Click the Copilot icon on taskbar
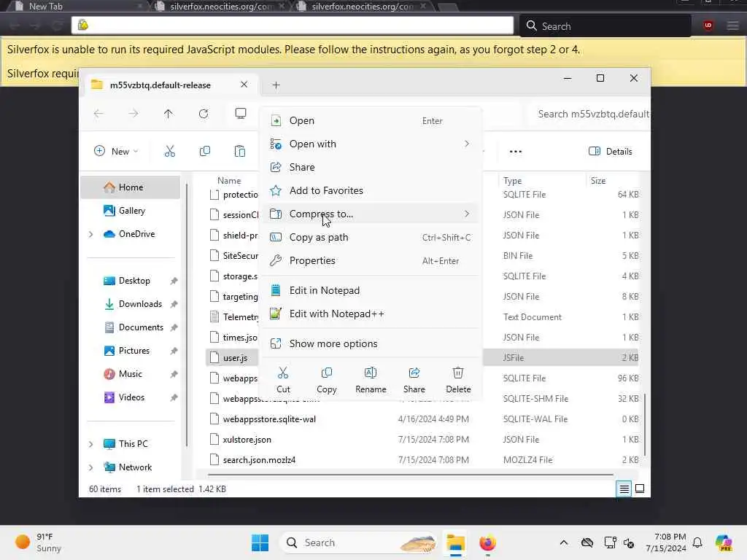Image resolution: width=747 pixels, height=560 pixels. pyautogui.click(x=724, y=542)
